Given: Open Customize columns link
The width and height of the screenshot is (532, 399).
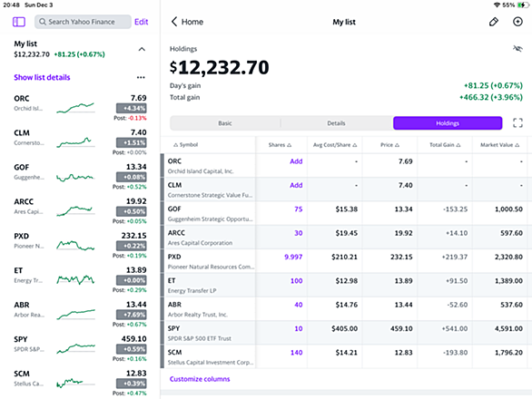Looking at the screenshot, I should (200, 379).
